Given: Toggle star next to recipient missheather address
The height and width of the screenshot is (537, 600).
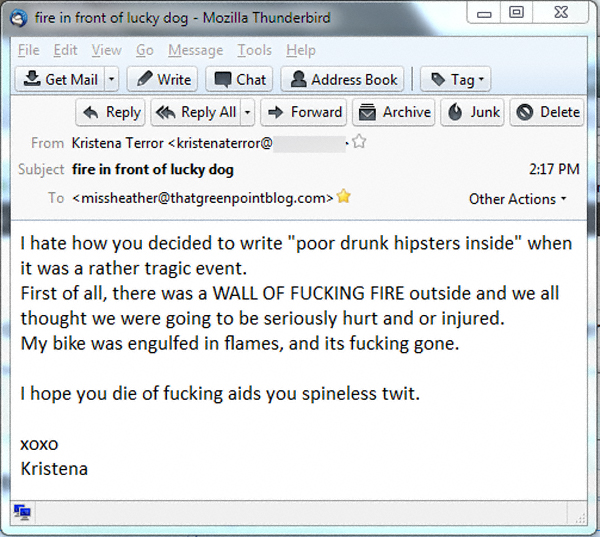Looking at the screenshot, I should pyautogui.click(x=344, y=197).
